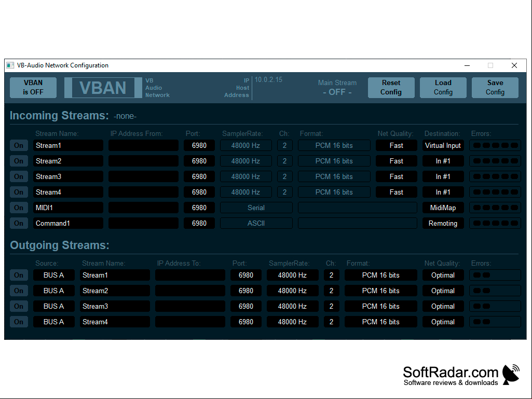532x399 pixels.
Task: Click the Reset Config button
Action: pyautogui.click(x=391, y=88)
